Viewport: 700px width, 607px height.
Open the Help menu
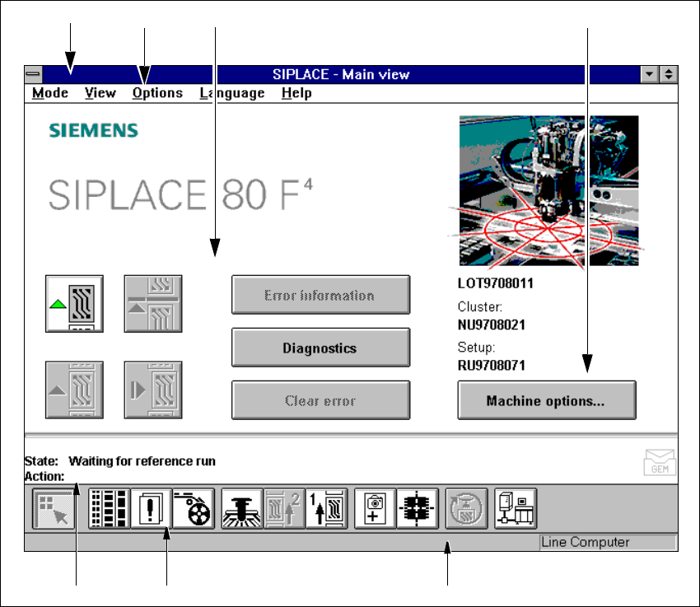coord(296,93)
